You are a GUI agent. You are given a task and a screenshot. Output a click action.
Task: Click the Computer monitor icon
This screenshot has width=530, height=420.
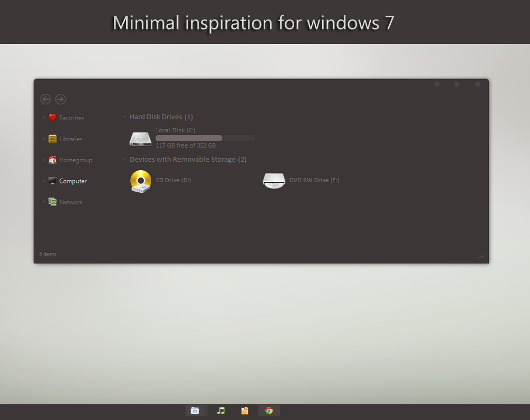pyautogui.click(x=52, y=180)
